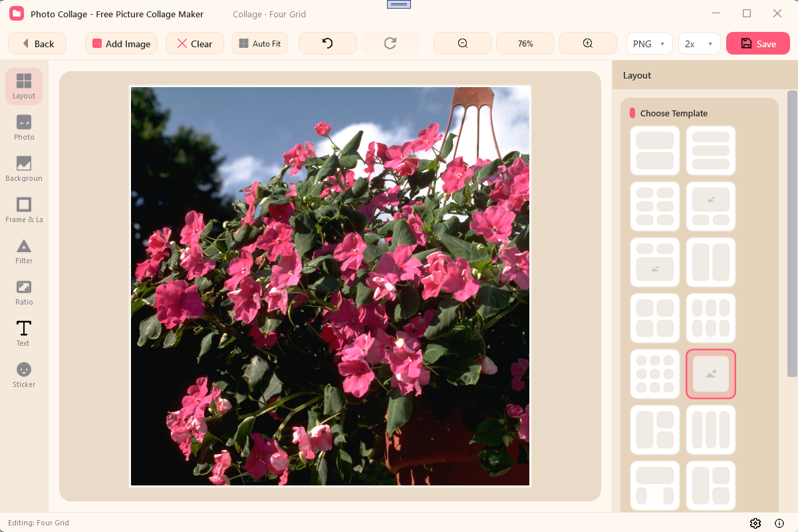Viewport: 798px width, 532px height.
Task: Click the Auto Fit button
Action: [x=260, y=43]
